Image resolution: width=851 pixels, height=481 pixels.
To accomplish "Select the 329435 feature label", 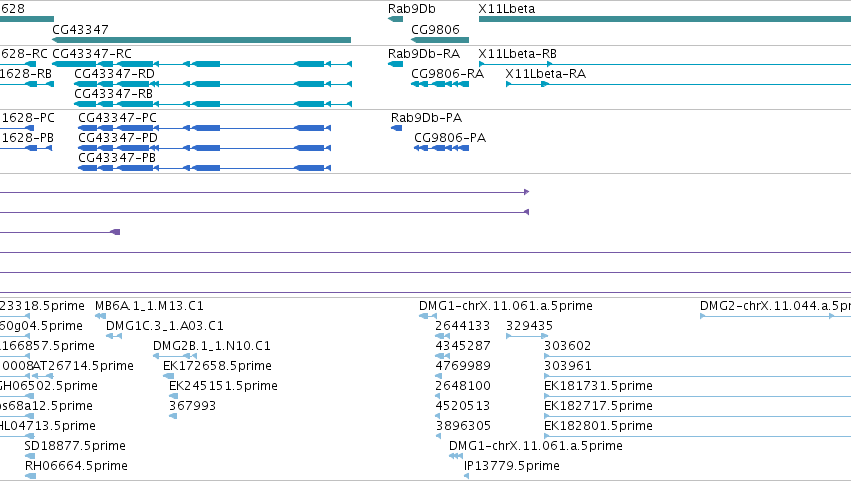I will [x=529, y=326].
